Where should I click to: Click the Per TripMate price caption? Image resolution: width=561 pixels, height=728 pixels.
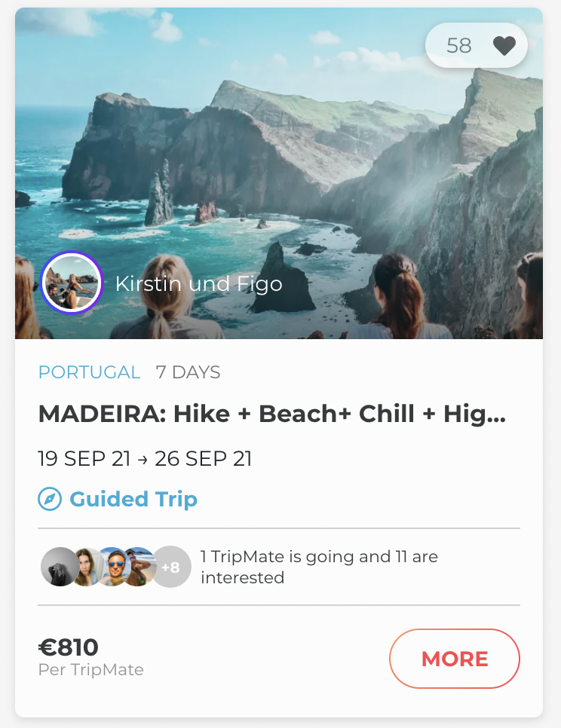pos(90,669)
